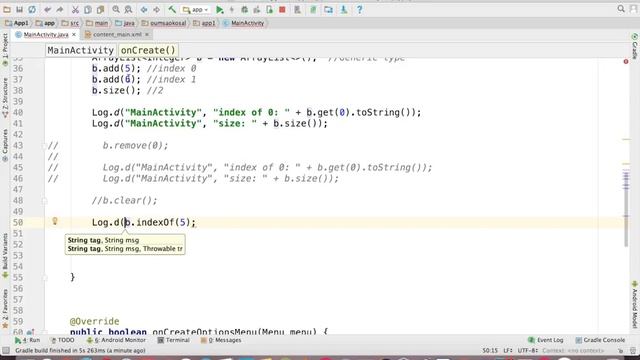Open the Gradle Console panel
Image resolution: width=640 pixels, height=360 pixels.
pyautogui.click(x=600, y=340)
